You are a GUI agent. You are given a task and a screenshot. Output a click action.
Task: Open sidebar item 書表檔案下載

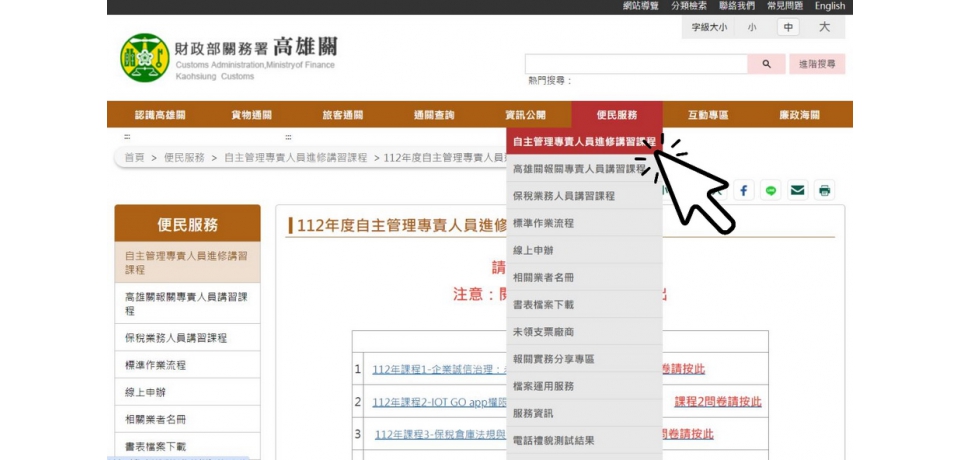tap(187, 446)
